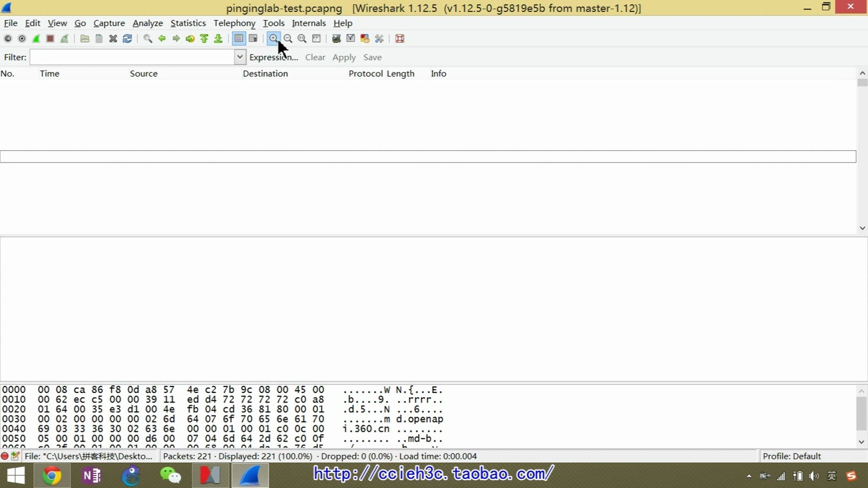
Task: Close this capture file (X icon)
Action: pyautogui.click(x=113, y=38)
